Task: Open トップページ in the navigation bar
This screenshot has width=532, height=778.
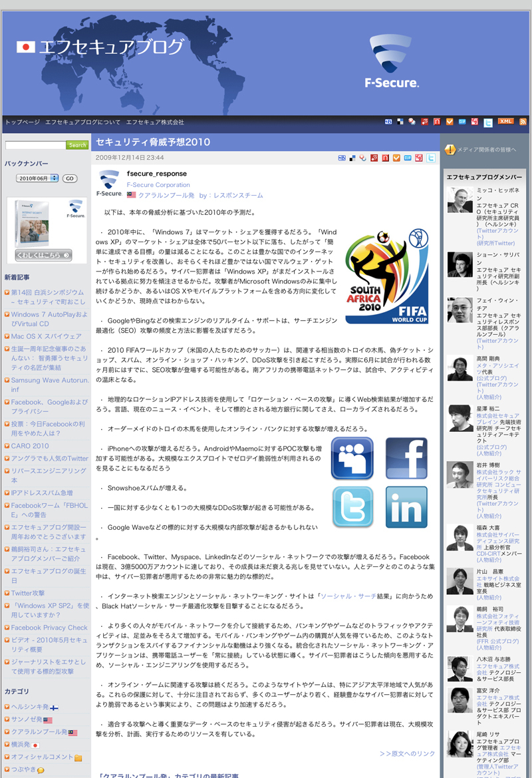Action: coord(23,122)
